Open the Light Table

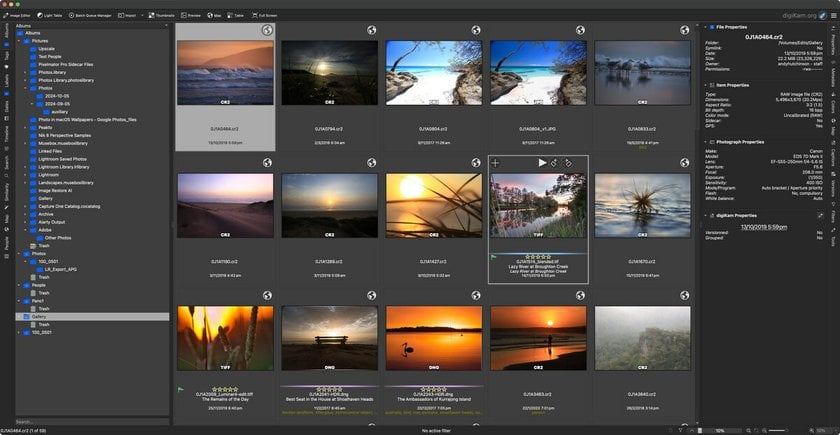pos(51,16)
